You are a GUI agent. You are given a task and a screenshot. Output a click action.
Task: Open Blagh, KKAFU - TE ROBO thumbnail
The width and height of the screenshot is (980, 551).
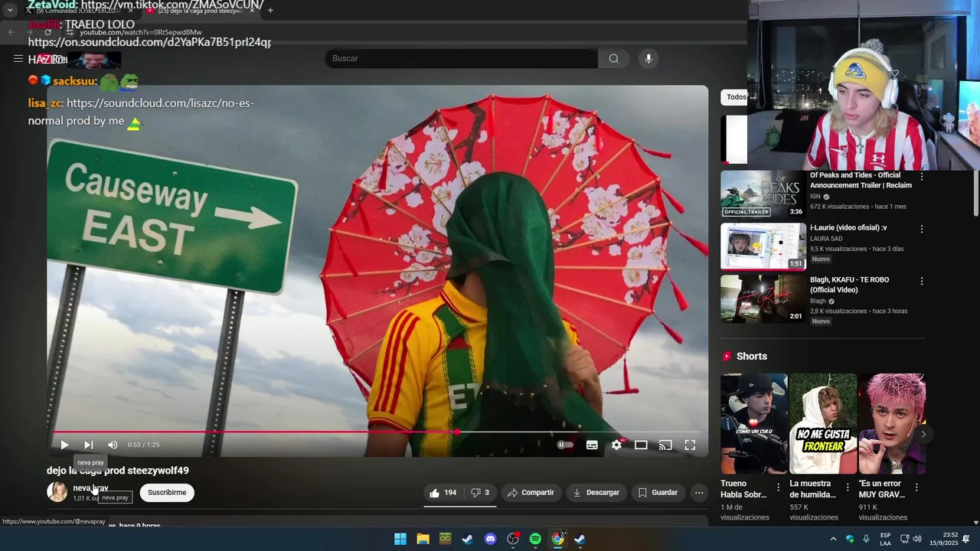coord(763,299)
